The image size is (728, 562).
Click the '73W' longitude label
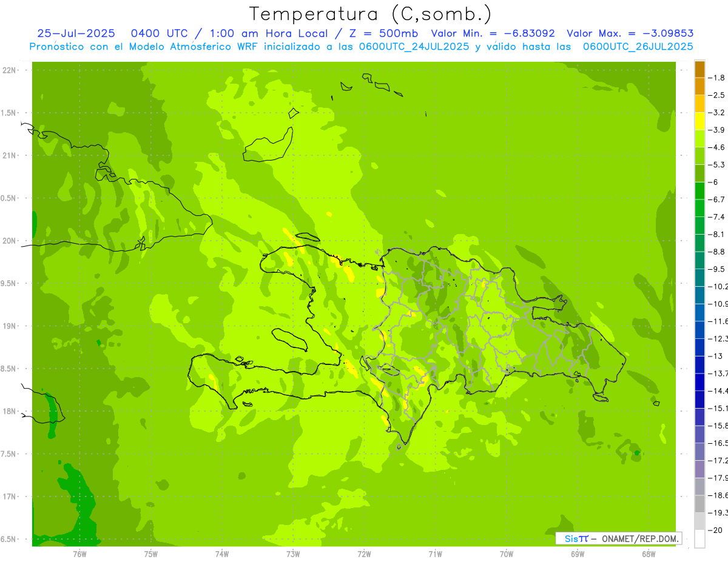293,554
